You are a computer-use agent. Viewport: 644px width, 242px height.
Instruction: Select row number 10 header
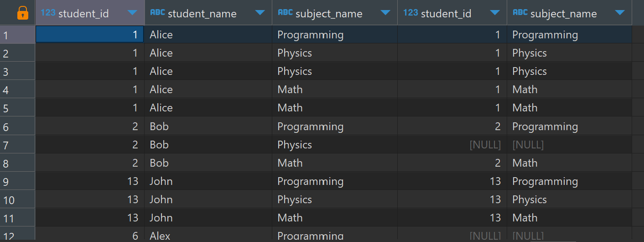coord(17,200)
